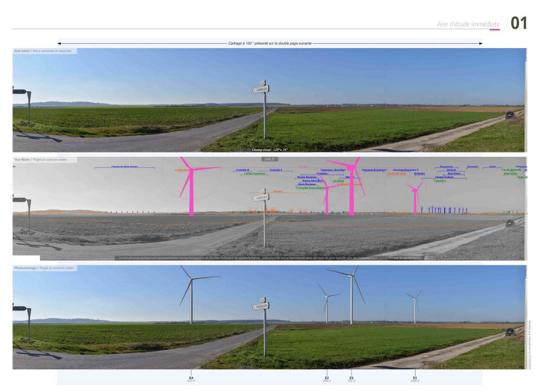The width and height of the screenshot is (554, 392).
Task: Click the '248.5°' bearing badge
Action: 269,160
